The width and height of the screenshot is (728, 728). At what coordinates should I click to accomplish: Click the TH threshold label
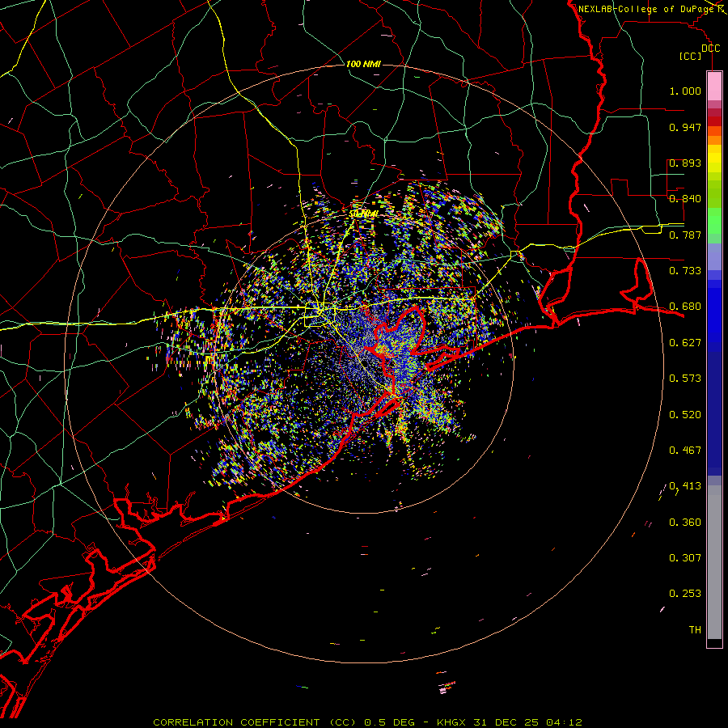coord(695,630)
